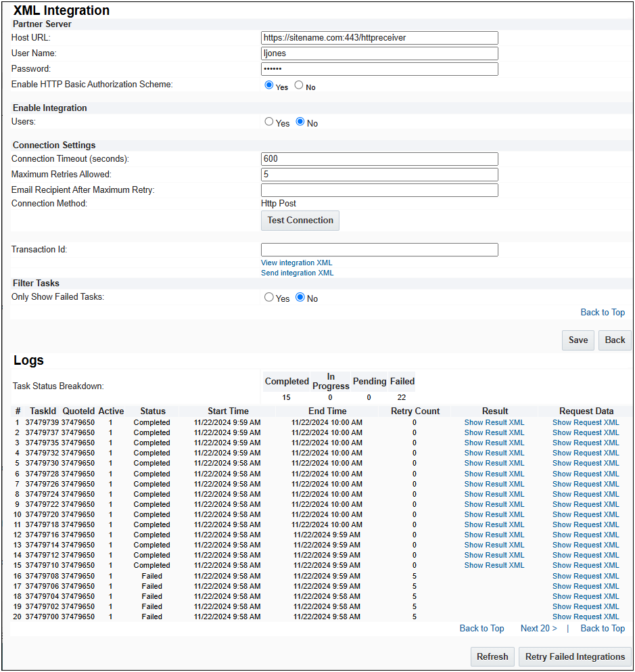This screenshot has width=635, height=672.
Task: Click the Email Recipient After Maximum Retry field
Action: coord(379,190)
